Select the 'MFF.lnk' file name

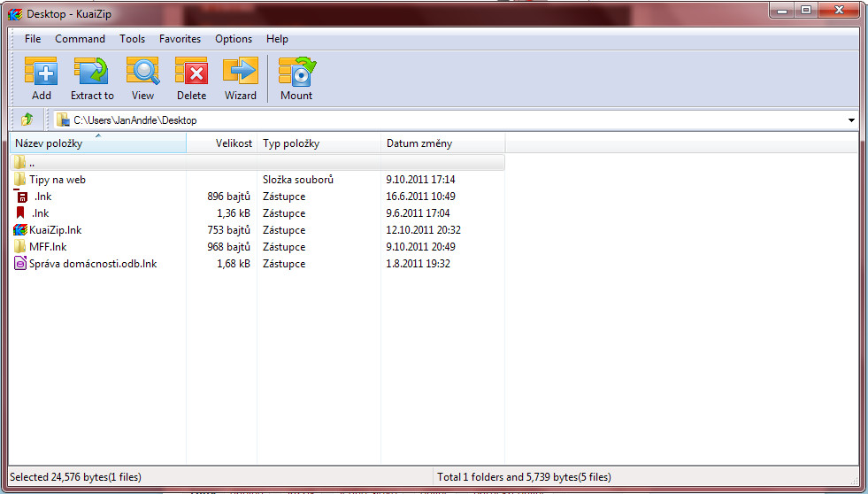(x=48, y=246)
